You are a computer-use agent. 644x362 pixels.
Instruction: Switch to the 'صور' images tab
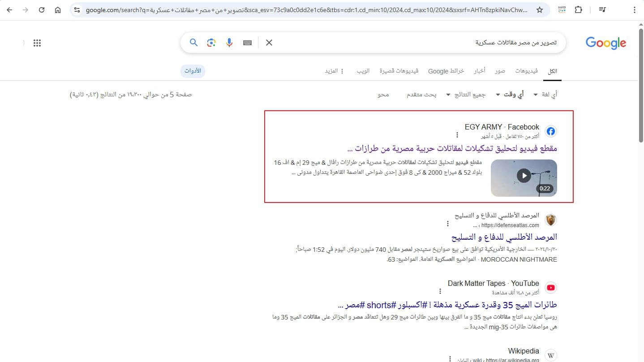coord(500,71)
